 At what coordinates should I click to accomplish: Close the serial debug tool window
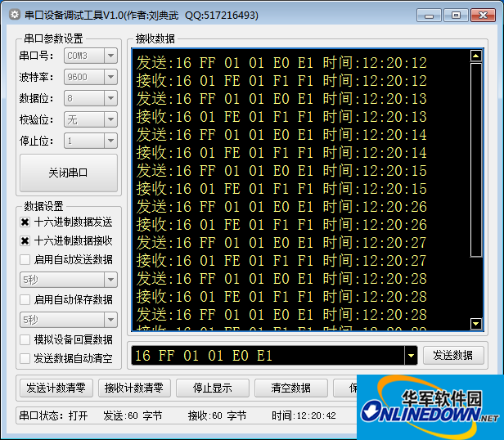pyautogui.click(x=483, y=16)
